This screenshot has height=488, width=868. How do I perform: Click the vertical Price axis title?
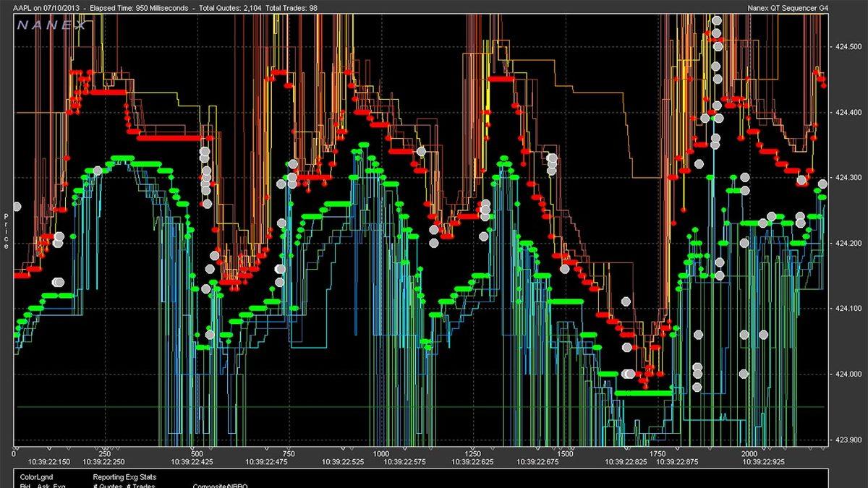(x=6, y=231)
